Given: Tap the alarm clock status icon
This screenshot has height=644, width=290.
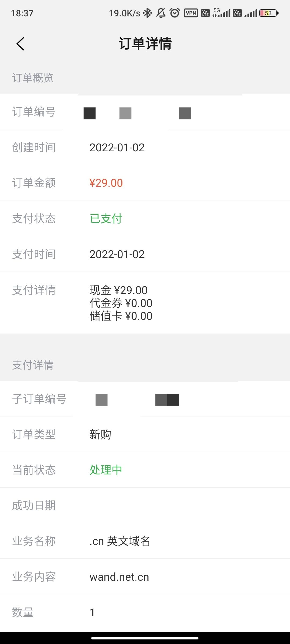Looking at the screenshot, I should [175, 13].
